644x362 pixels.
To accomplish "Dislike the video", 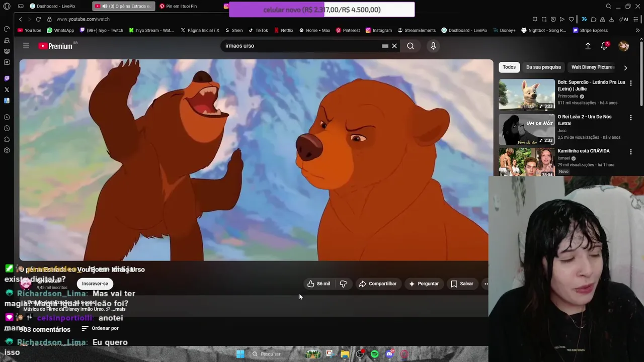I will click(343, 284).
